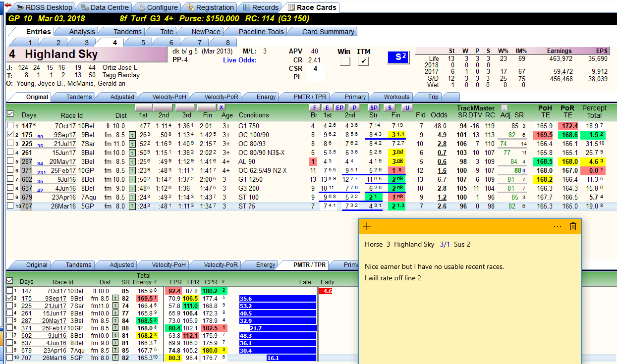Viewport: 617px width, 364px height.
Task: Click turf 'T' icon on 25Feb17 row
Action: coord(132,170)
